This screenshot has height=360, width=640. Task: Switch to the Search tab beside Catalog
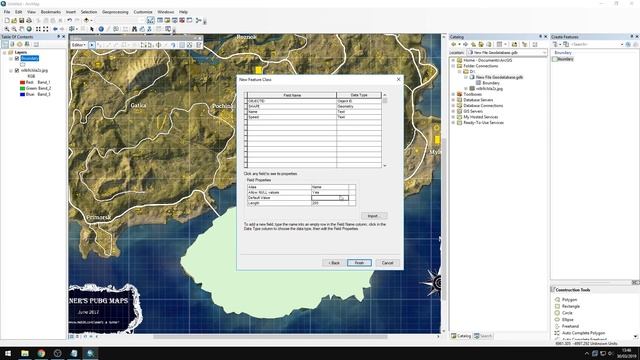pos(483,336)
